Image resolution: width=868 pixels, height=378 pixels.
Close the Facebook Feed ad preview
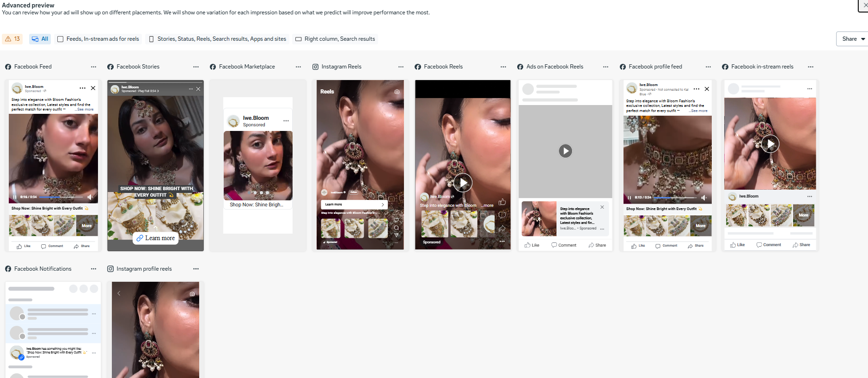[x=93, y=88]
